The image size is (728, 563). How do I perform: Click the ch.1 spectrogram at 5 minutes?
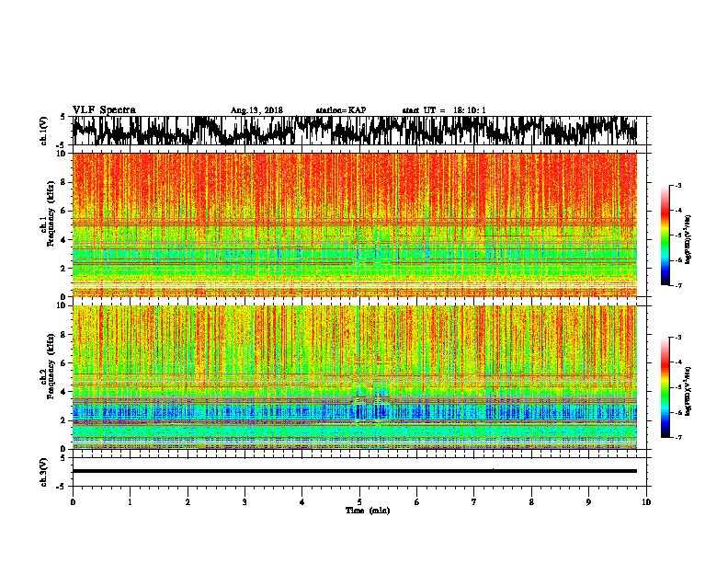[x=358, y=224]
